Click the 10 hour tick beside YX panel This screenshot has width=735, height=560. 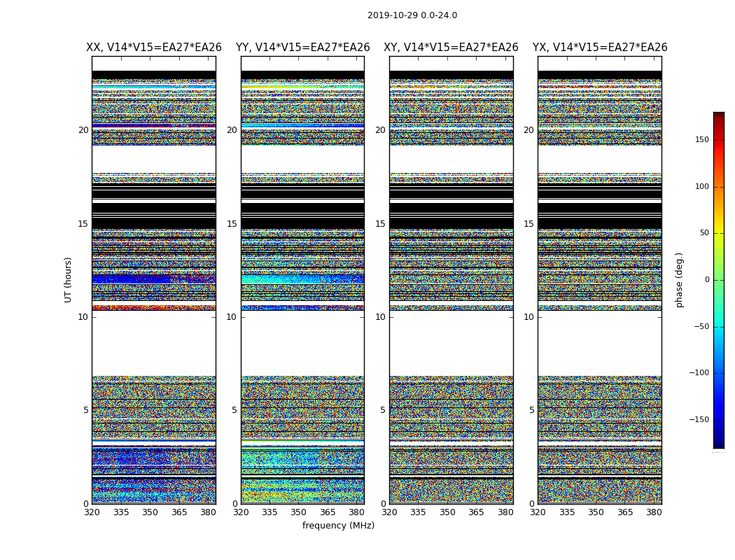coord(529,317)
